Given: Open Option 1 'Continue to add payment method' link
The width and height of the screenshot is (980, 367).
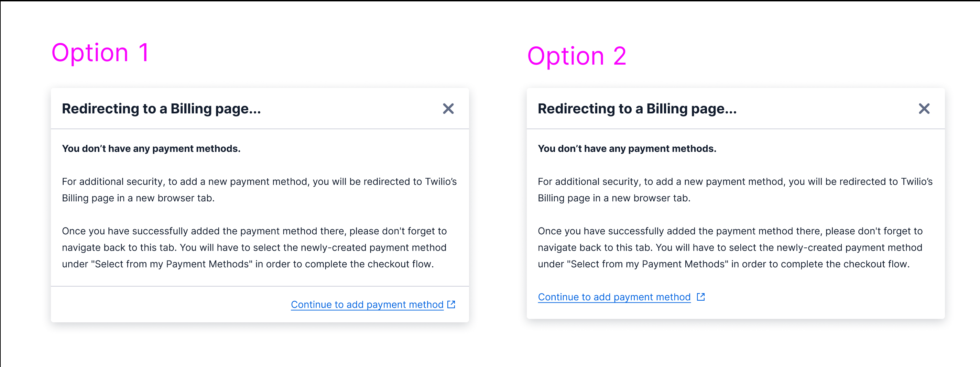Looking at the screenshot, I should 367,304.
